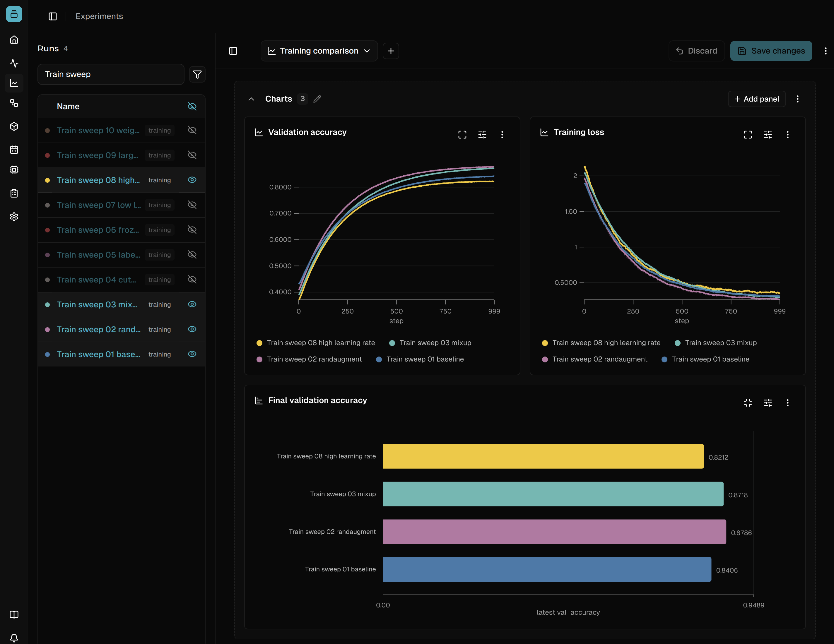
Task: Open notifications bell in sidebar
Action: click(x=14, y=638)
